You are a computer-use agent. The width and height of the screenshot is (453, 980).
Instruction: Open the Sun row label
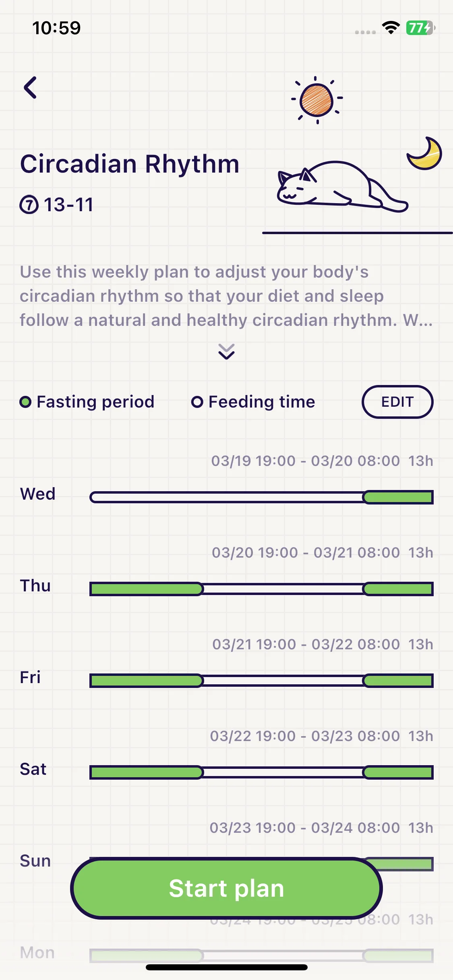[x=35, y=861]
